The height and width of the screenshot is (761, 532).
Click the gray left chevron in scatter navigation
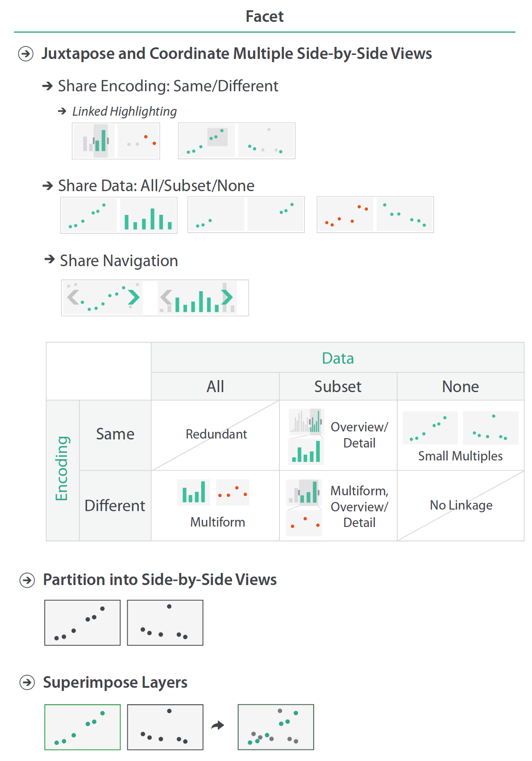click(x=73, y=297)
